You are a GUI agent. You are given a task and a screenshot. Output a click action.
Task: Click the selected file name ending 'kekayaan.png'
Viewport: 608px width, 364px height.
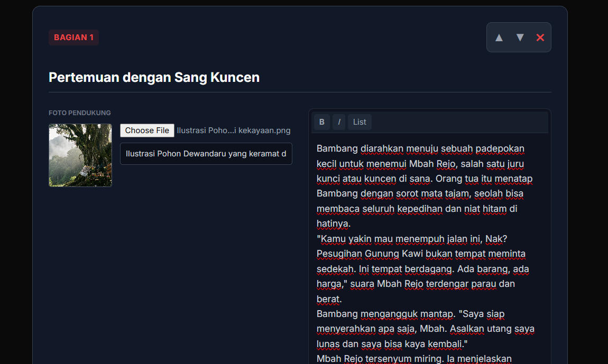click(x=233, y=130)
